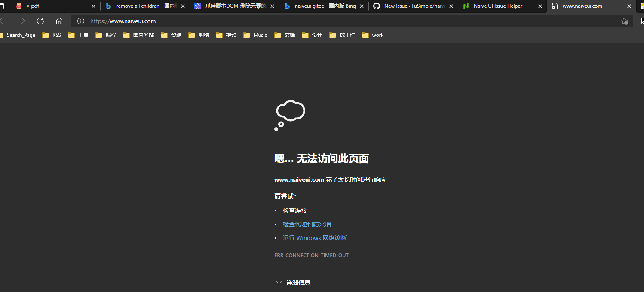Open the 国内网站 bookmarks folder
The height and width of the screenshot is (292, 644).
(143, 35)
